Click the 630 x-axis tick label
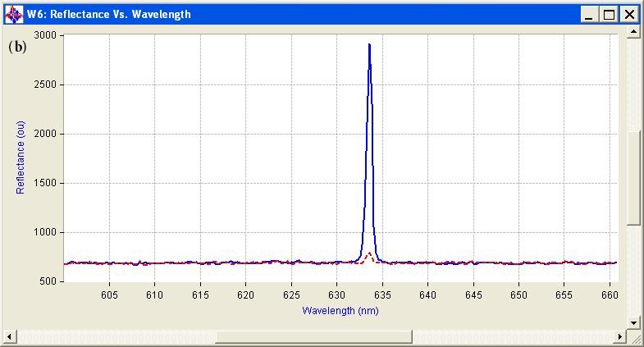 click(337, 294)
